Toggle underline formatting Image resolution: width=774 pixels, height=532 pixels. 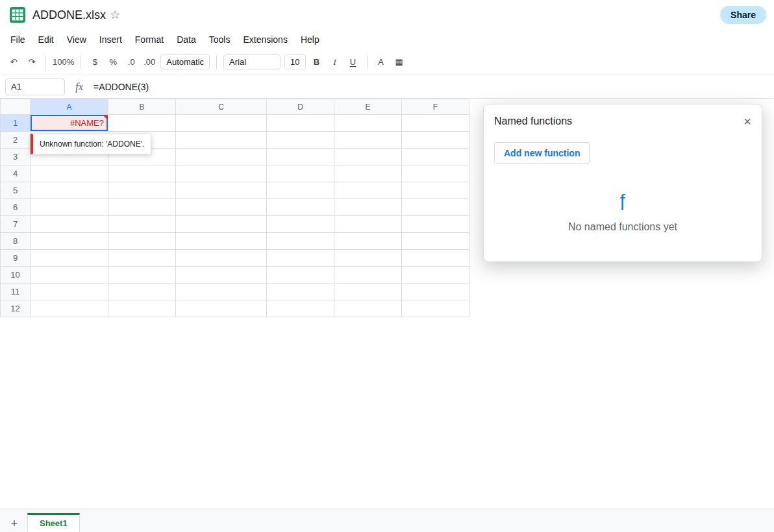click(353, 62)
